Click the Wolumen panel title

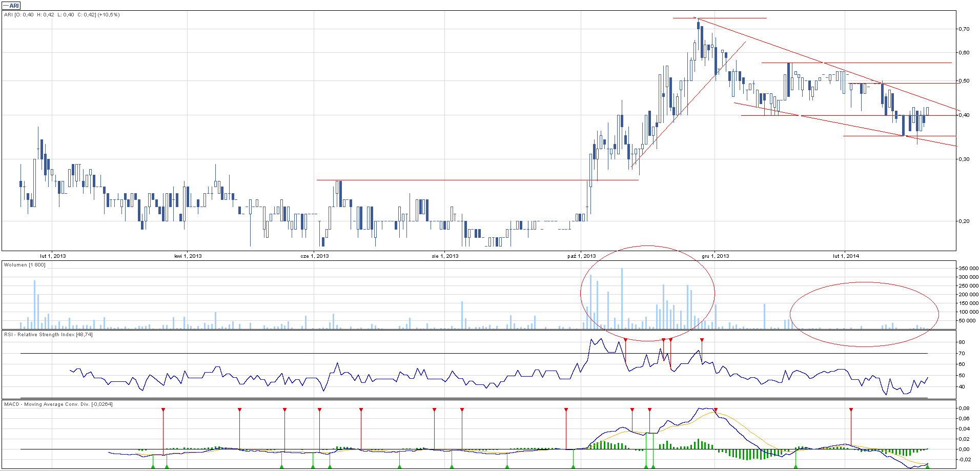point(25,265)
